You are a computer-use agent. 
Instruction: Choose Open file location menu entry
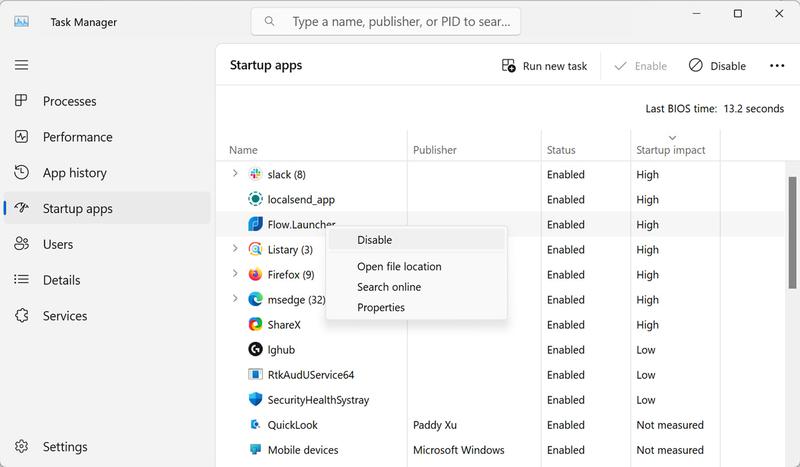[x=399, y=267]
